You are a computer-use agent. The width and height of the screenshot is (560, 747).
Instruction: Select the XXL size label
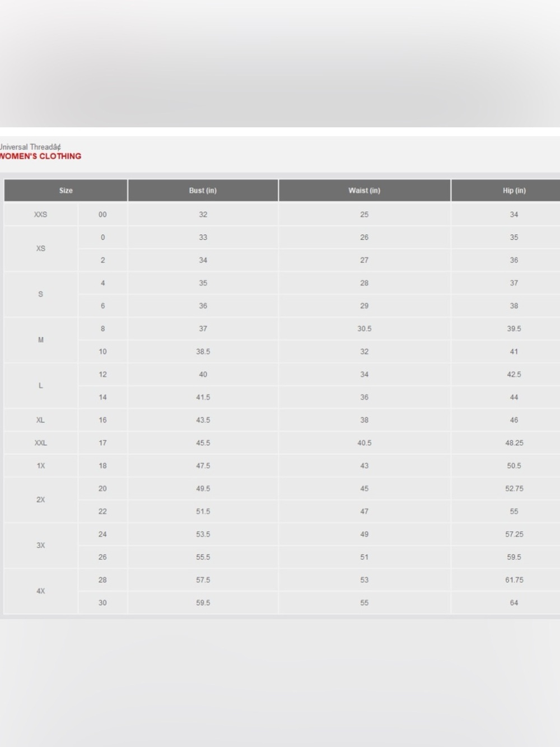pyautogui.click(x=41, y=443)
